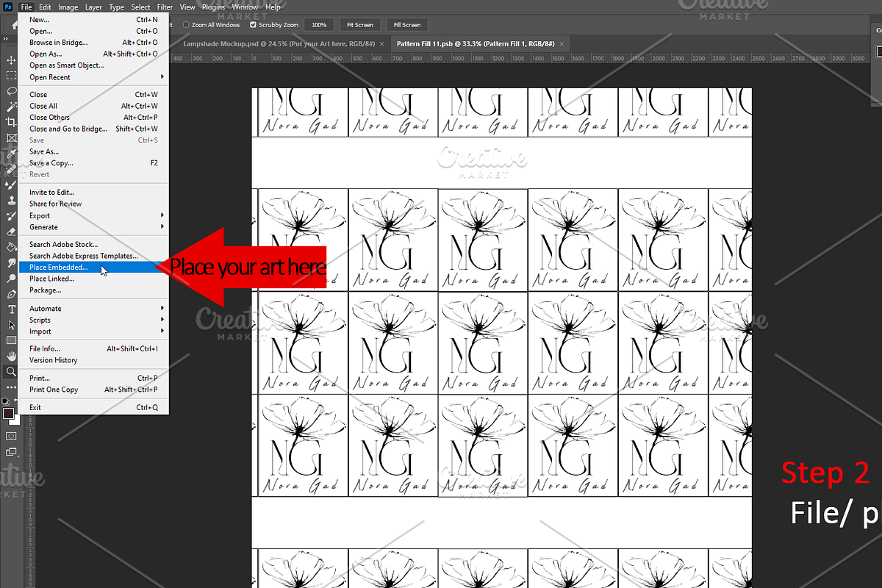Viewport: 882px width, 588px height.
Task: Open the foreground color swatch
Action: pyautogui.click(x=8, y=414)
